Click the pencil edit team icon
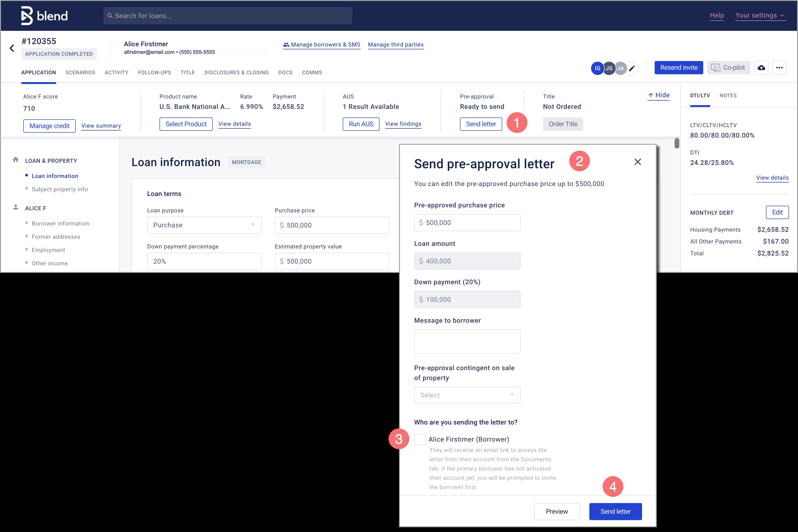This screenshot has height=532, width=798. tap(632, 68)
